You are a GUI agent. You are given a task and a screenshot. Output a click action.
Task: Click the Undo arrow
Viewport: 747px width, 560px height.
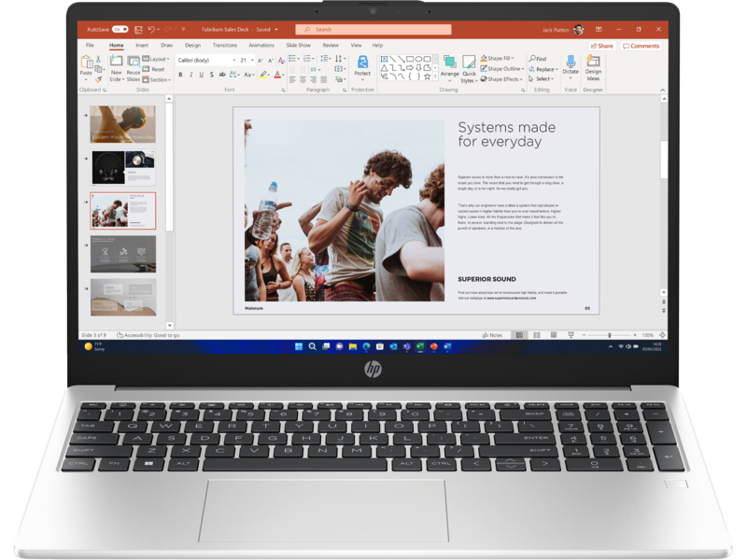point(151,30)
